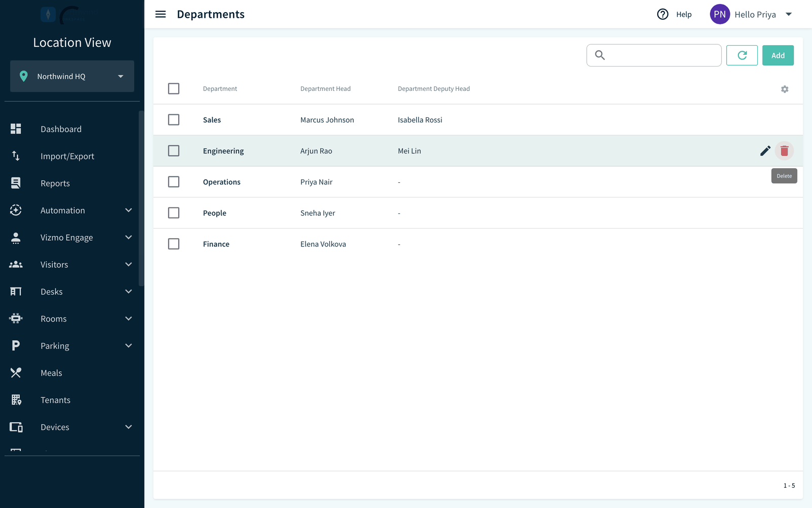
Task: Refresh the departments list
Action: tap(742, 55)
